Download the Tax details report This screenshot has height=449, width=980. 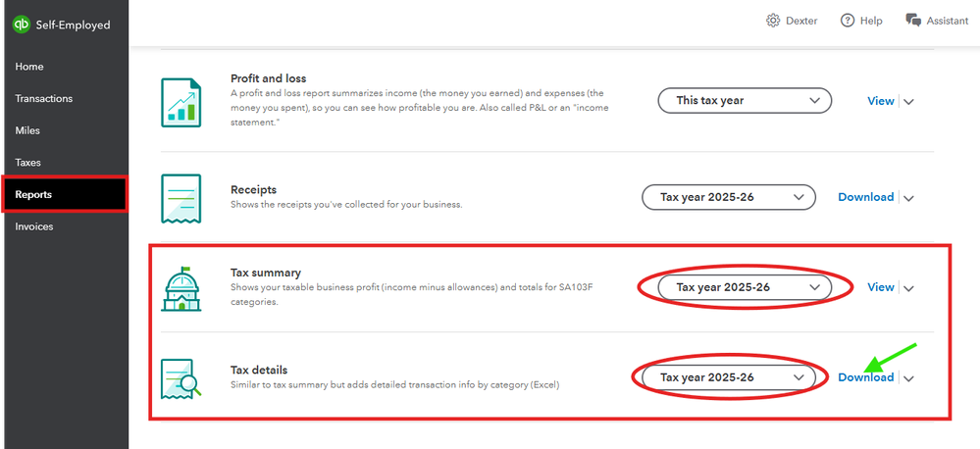[865, 377]
